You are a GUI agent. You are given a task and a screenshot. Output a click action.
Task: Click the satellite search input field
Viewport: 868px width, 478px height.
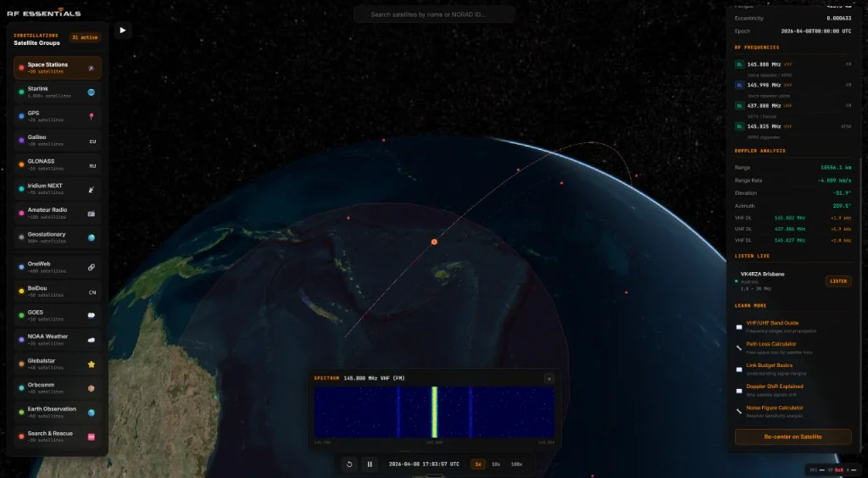coord(434,14)
